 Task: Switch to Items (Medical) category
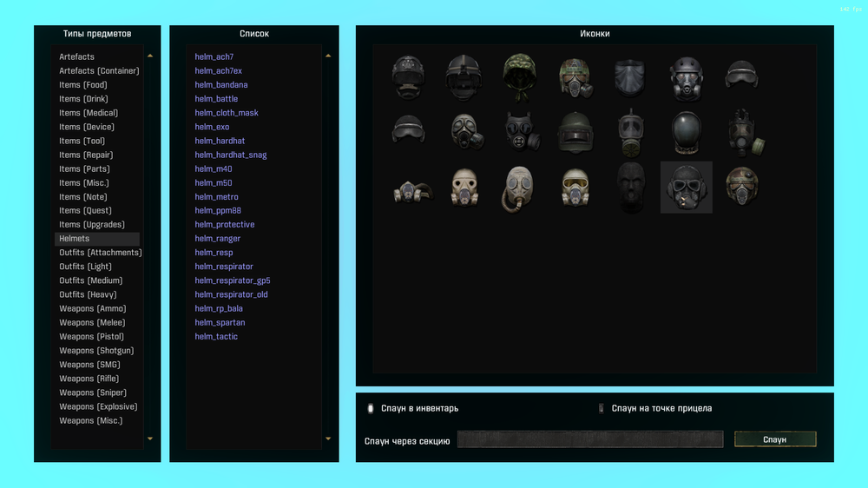[89, 113]
